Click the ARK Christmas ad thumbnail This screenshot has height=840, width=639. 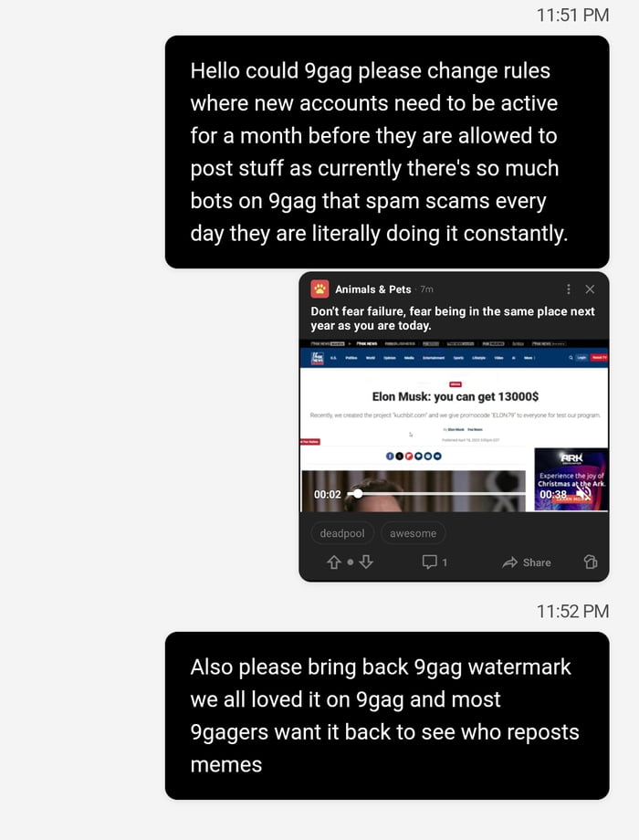click(x=571, y=479)
